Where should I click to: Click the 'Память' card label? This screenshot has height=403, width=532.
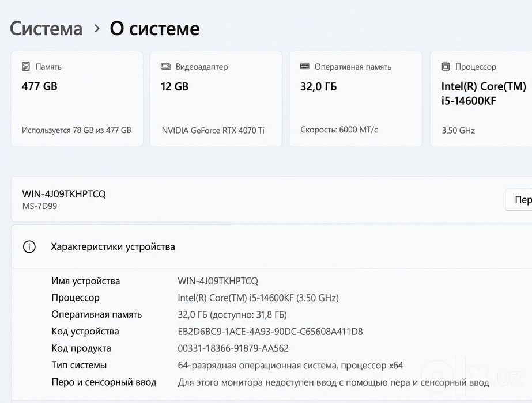[x=48, y=67]
